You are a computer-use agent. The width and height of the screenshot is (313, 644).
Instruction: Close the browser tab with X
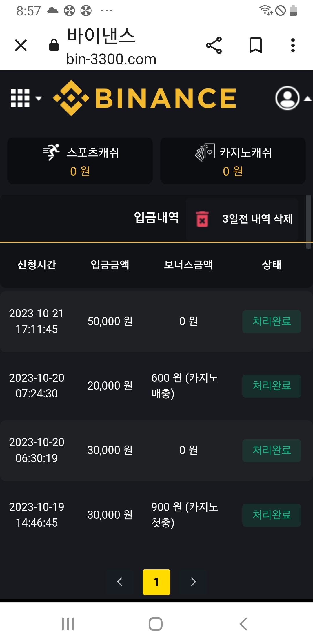tap(21, 45)
